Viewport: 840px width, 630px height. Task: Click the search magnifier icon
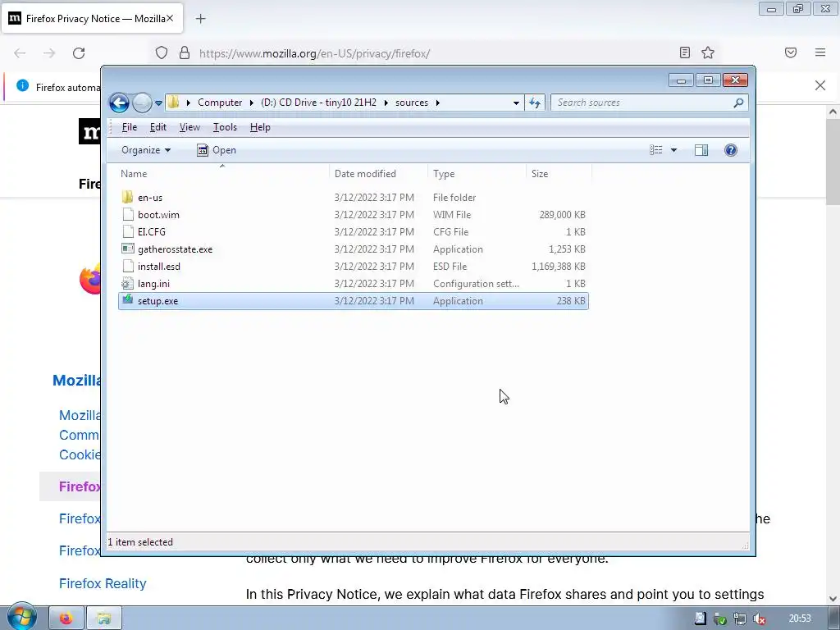pos(738,103)
